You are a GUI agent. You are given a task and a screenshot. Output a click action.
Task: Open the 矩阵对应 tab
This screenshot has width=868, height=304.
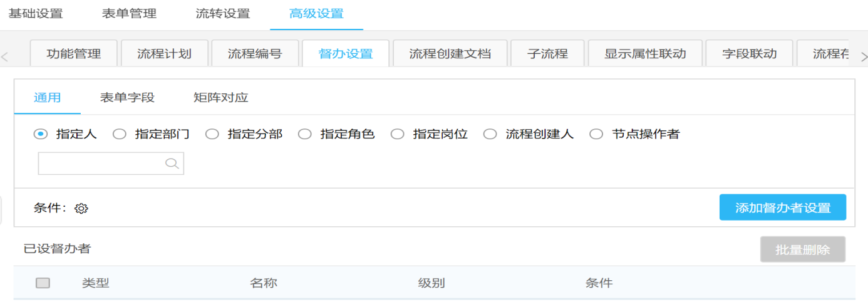pos(221,98)
